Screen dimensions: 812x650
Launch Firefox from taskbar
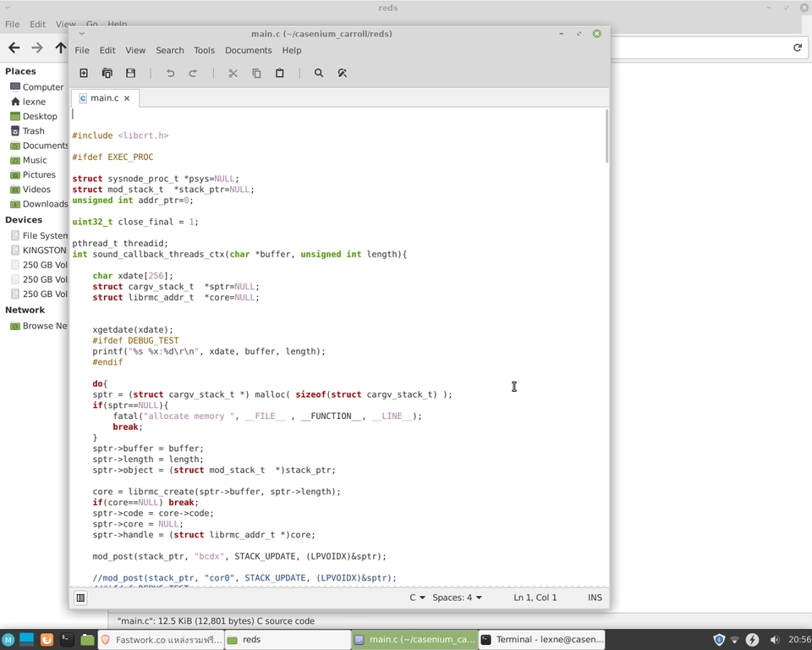tap(47, 640)
